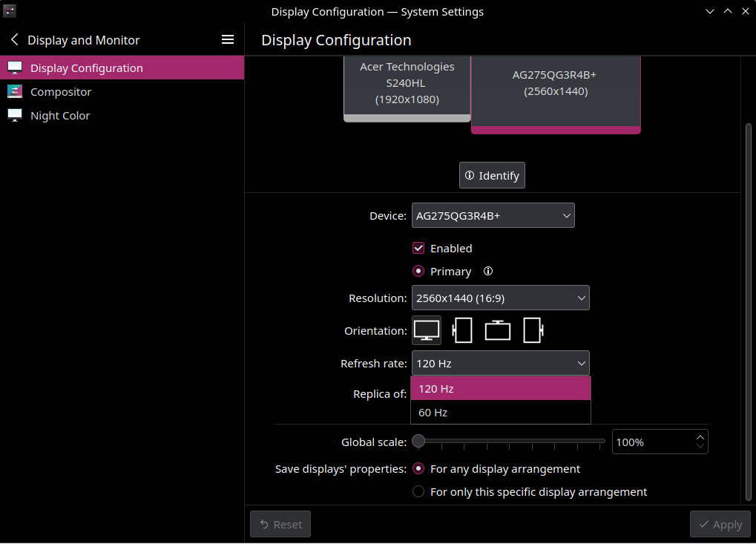Choose the 90° counterclockwise rotated orientation icon
This screenshot has height=544, width=756.
533,330
